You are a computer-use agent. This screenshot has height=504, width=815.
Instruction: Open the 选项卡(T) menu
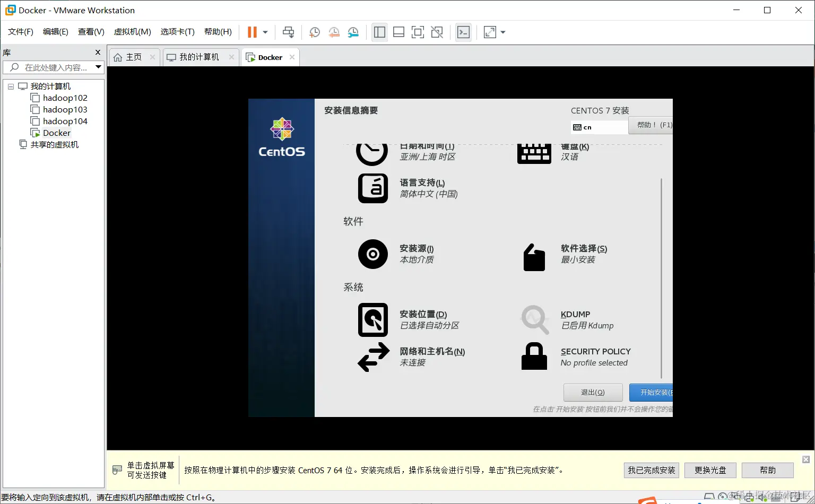point(178,32)
